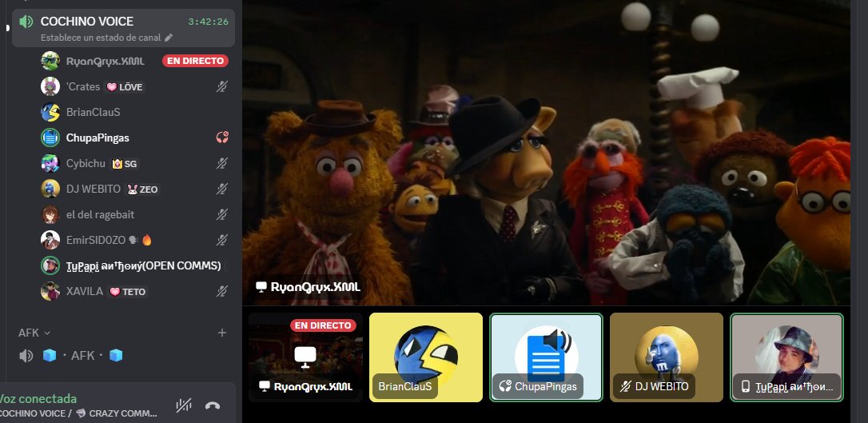This screenshot has width=868, height=423.
Task: Click the COCHINO VOICE speaker icon
Action: 26,22
